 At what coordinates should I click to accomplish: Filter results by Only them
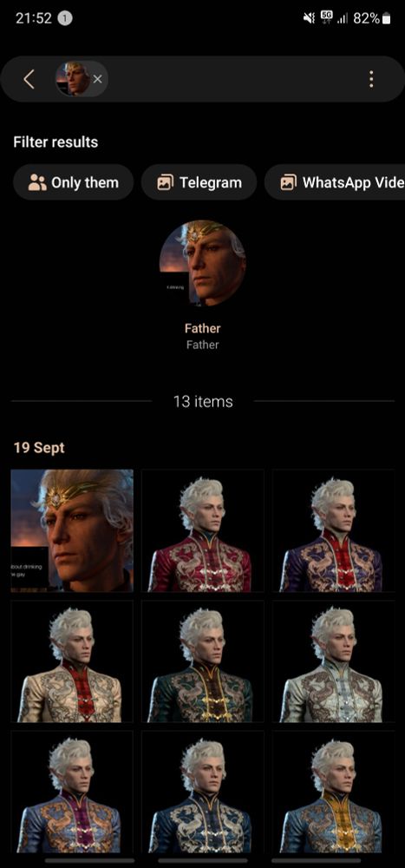[x=74, y=182]
